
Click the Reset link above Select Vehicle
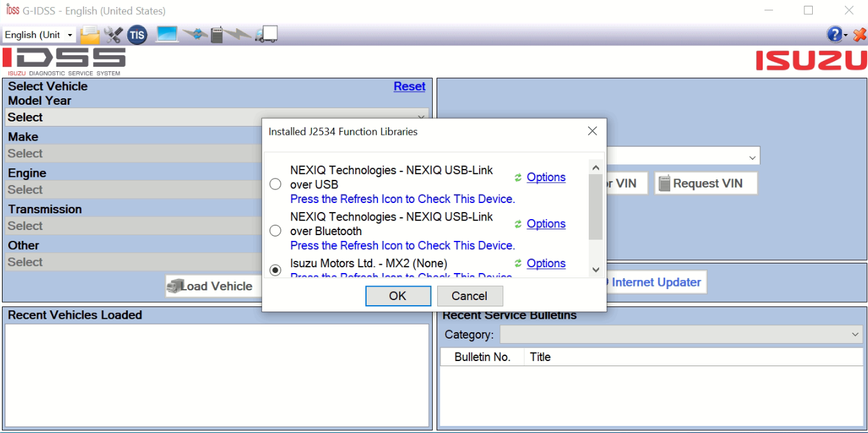[x=409, y=86]
